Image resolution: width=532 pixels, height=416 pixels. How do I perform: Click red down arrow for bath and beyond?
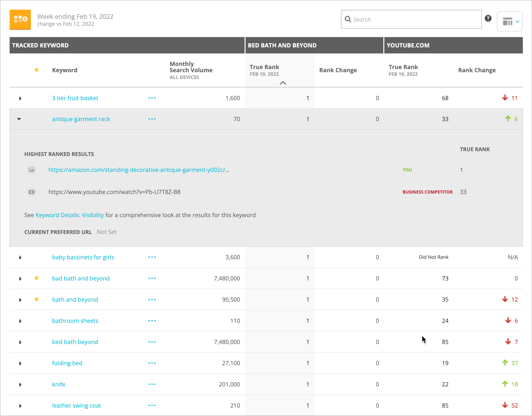(x=505, y=299)
